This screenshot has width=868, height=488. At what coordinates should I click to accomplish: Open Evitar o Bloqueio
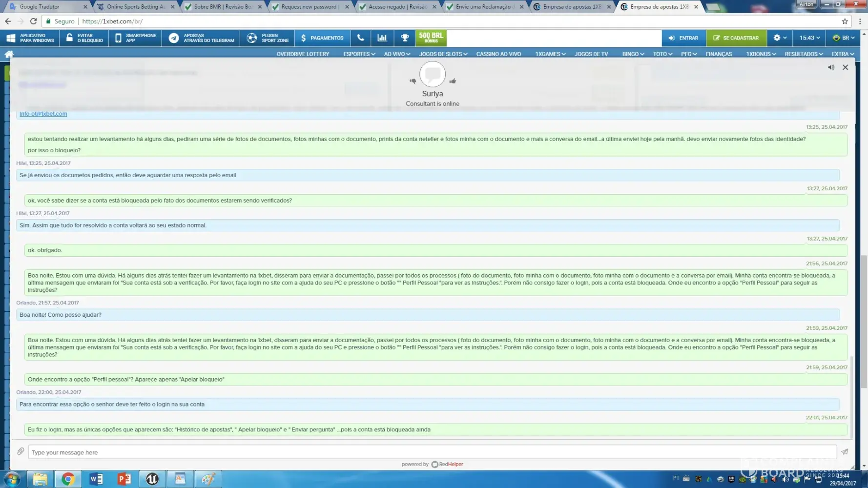pyautogui.click(x=84, y=38)
